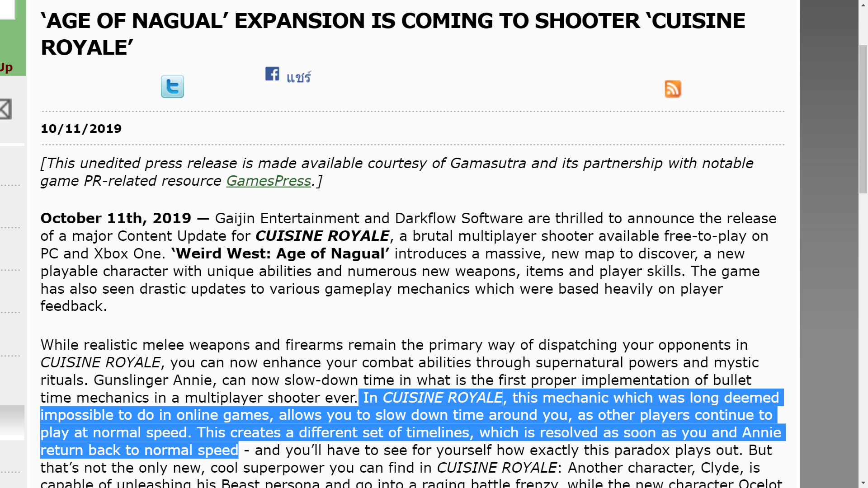Open the orange RSS feed icon
This screenshot has width=868, height=488.
[673, 89]
